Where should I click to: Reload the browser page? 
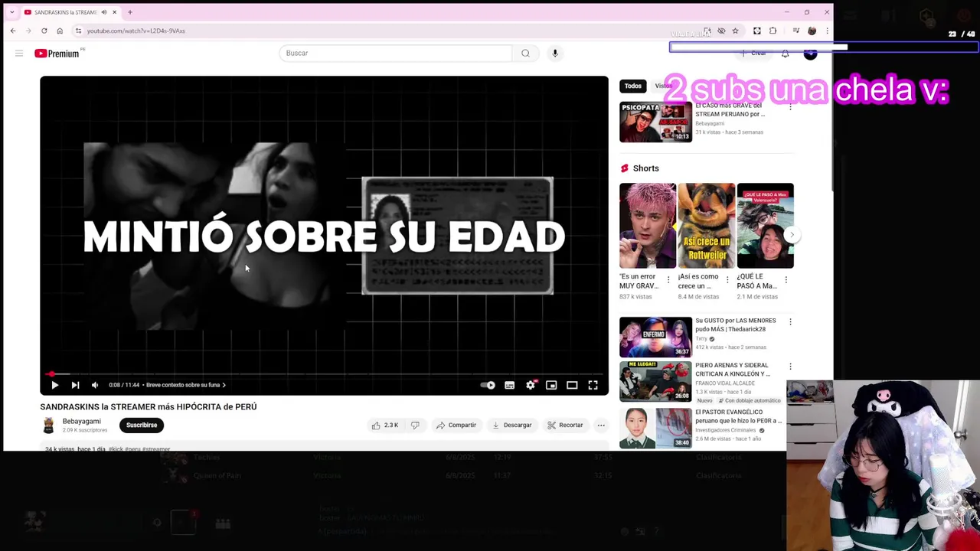[x=44, y=31]
